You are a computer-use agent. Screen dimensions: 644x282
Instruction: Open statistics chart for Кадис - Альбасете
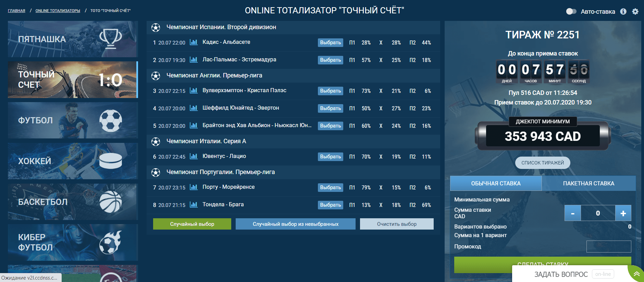pyautogui.click(x=194, y=42)
